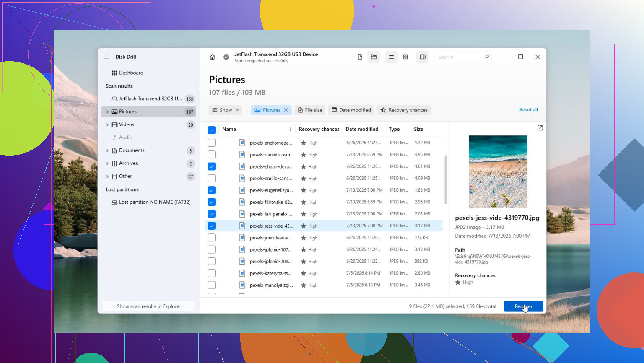The width and height of the screenshot is (644, 363).
Task: Click the 892 KB size cell
Action: [421, 261]
